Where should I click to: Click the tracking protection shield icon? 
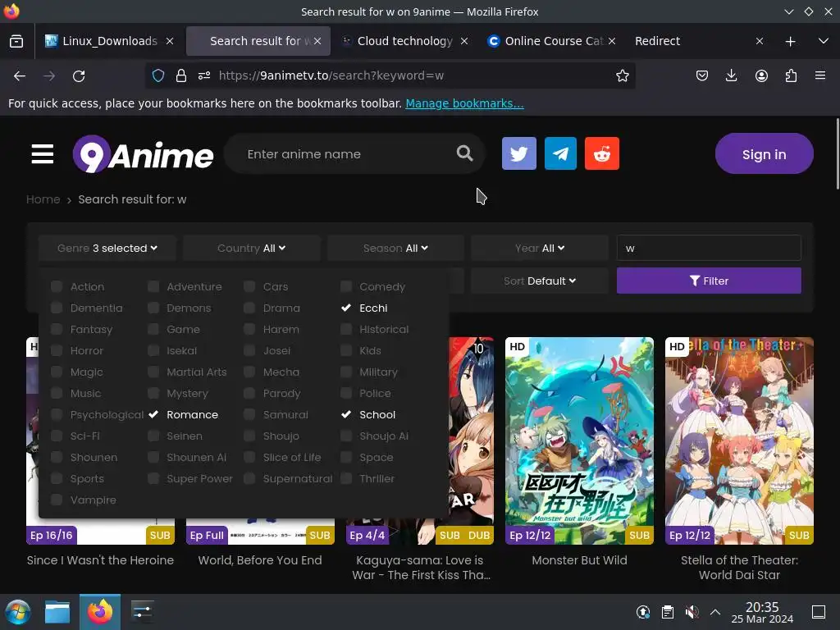pos(158,75)
